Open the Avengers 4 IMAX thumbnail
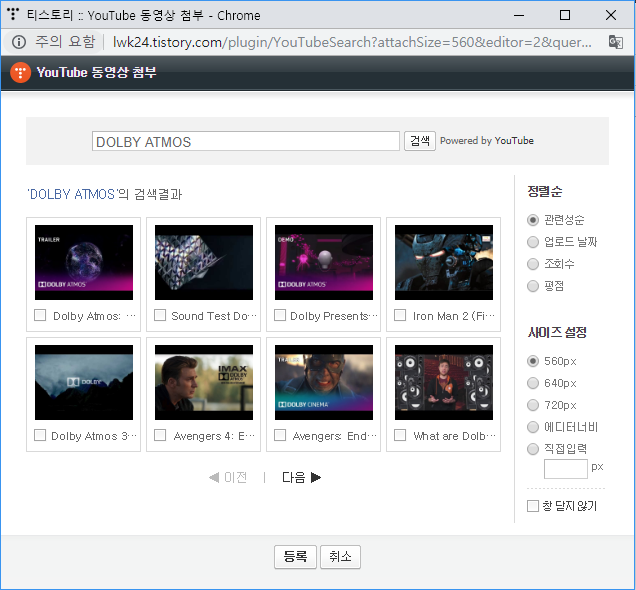Screen dimensions: 636x590 point(204,382)
